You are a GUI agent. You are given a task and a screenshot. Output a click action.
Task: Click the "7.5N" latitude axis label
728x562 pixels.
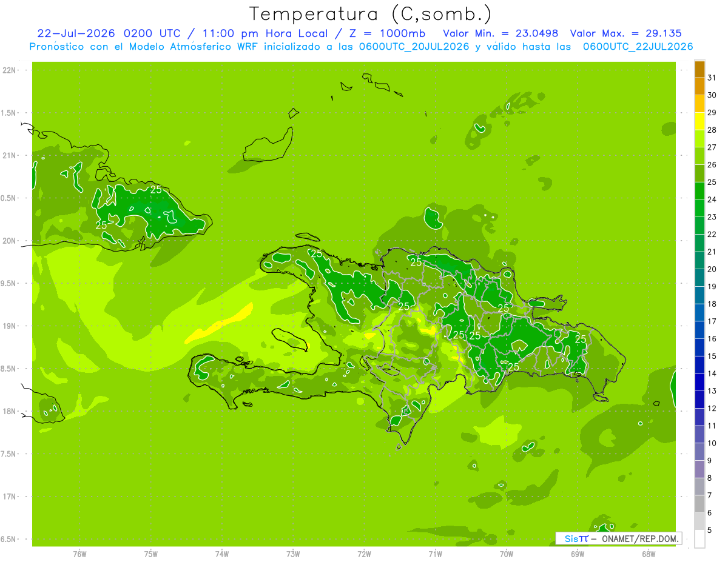click(9, 454)
